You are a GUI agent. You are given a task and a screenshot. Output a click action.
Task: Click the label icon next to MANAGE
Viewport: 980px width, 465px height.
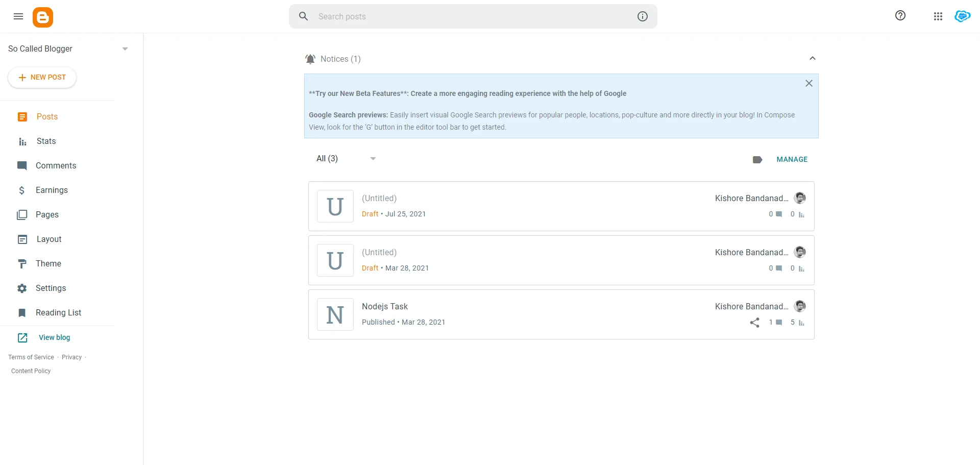757,159
